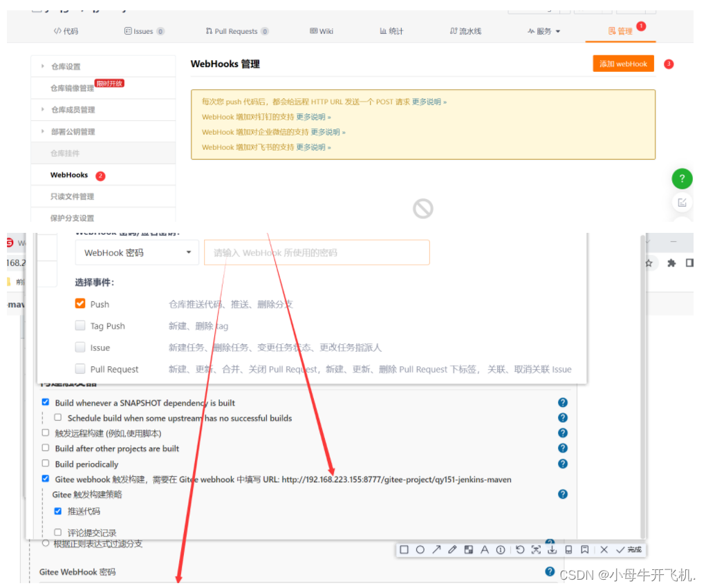Select the numbered marker tool
This screenshot has width=706, height=588.
[501, 550]
